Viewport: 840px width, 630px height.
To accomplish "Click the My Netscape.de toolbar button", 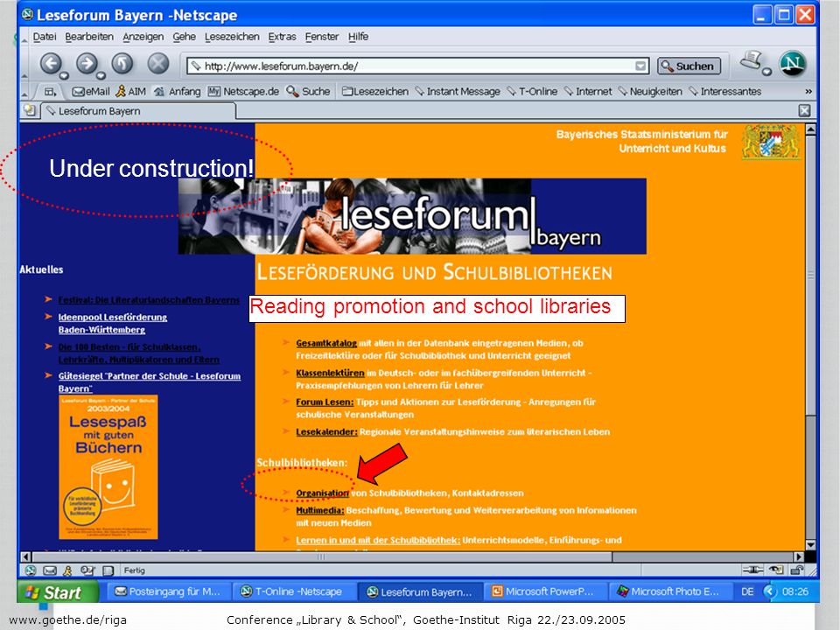I will [x=244, y=92].
